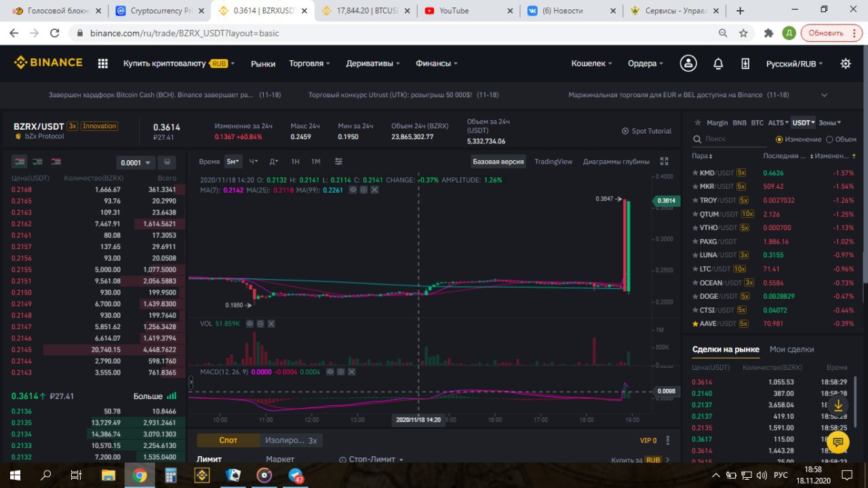Sort market list by Пара column

pos(701,156)
